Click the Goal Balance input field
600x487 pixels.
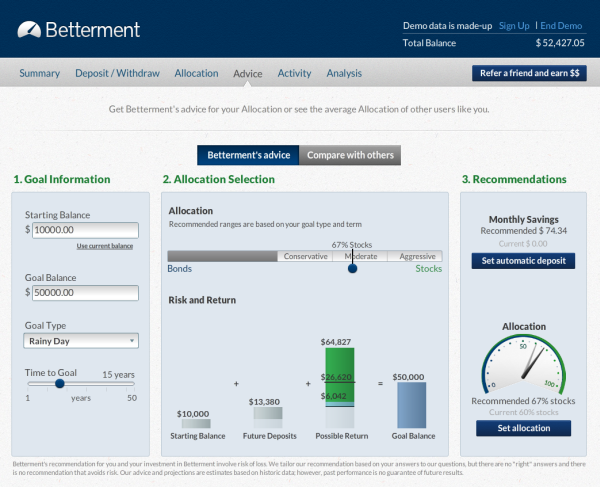(x=85, y=292)
